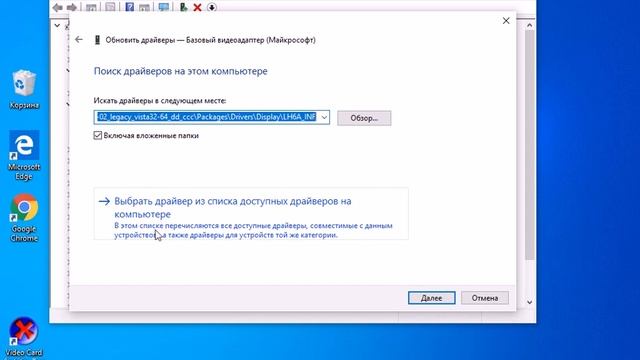Select the Google Chrome desktop shortcut
The width and height of the screenshot is (640, 360).
tap(24, 218)
